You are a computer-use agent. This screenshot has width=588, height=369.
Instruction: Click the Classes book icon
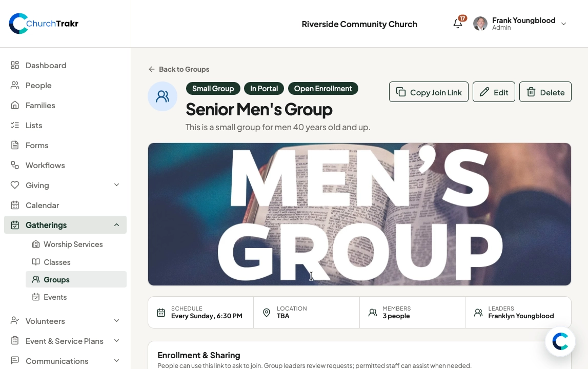pos(35,262)
